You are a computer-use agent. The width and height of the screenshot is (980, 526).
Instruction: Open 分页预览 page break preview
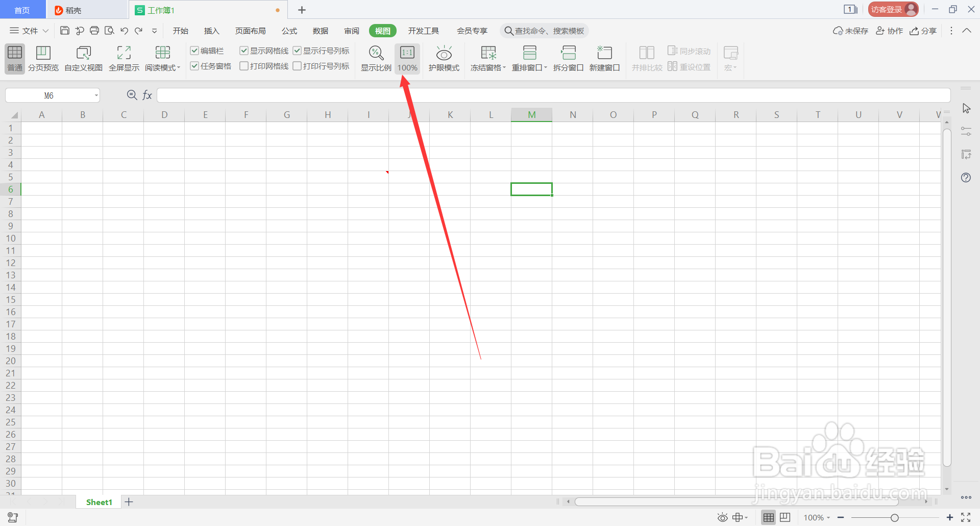click(x=43, y=58)
